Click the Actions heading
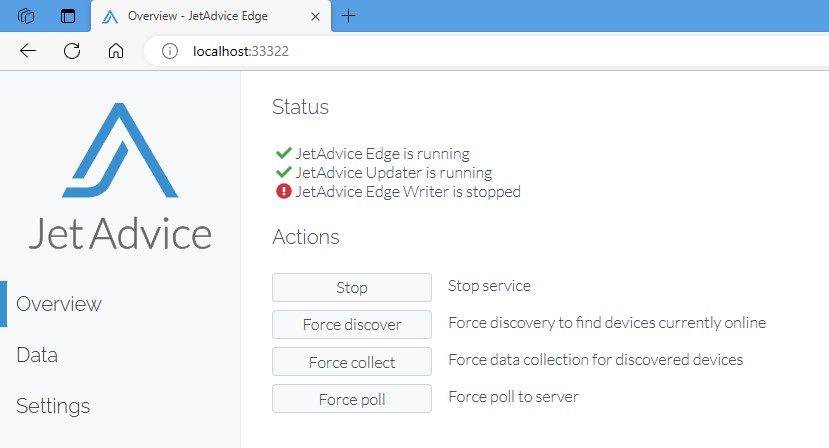Screen dimensions: 829x448 (306, 237)
